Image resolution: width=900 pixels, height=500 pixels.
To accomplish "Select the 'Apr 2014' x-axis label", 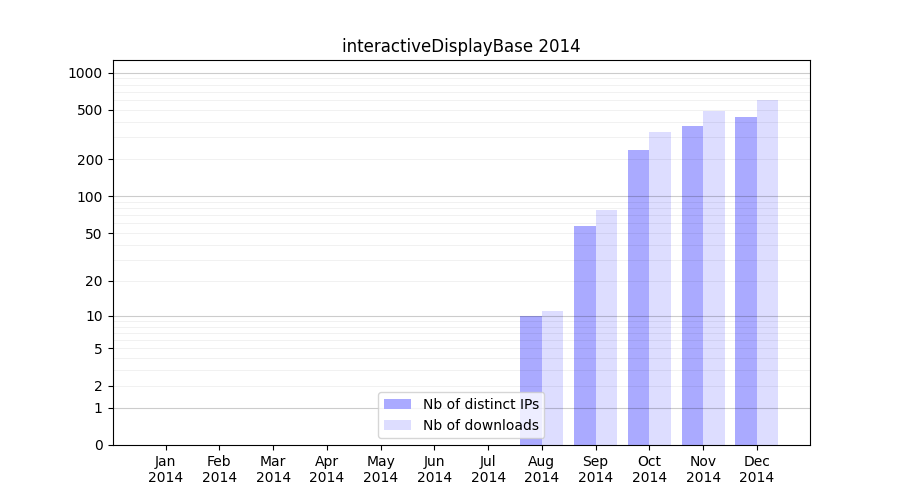I will tap(327, 469).
